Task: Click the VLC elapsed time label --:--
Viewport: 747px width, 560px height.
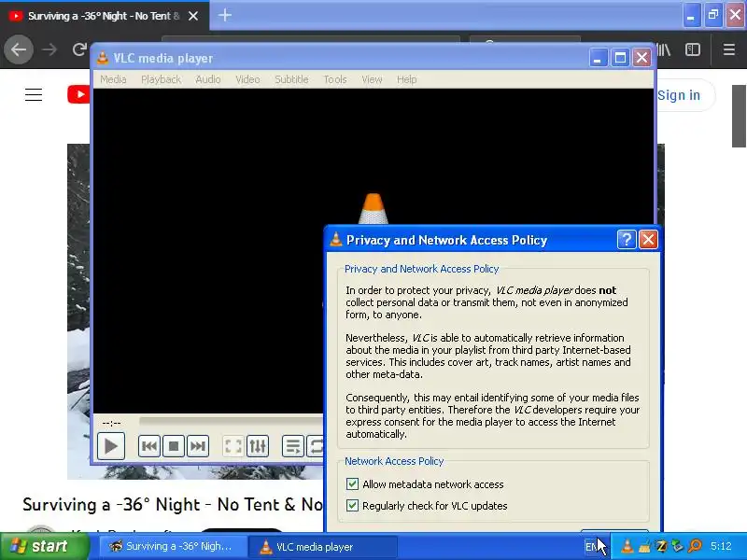Action: 111,423
